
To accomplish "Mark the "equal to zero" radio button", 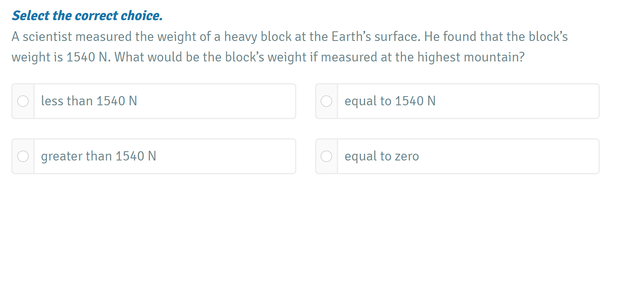I will 326,156.
